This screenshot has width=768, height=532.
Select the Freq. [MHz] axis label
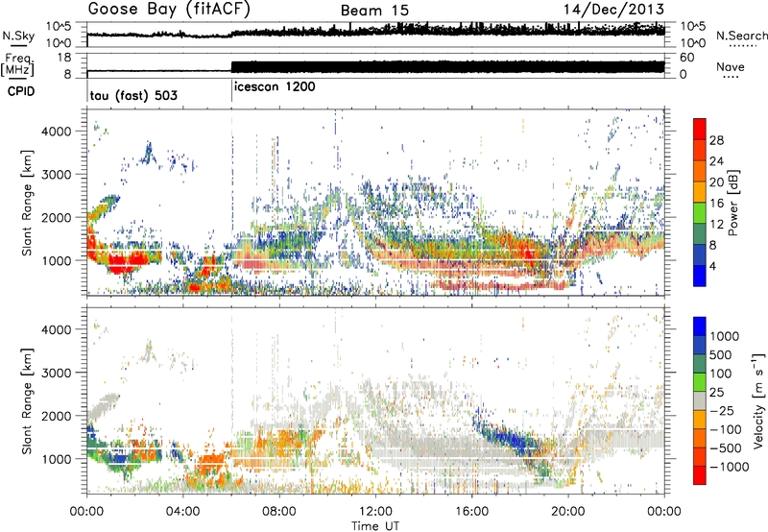[19, 65]
